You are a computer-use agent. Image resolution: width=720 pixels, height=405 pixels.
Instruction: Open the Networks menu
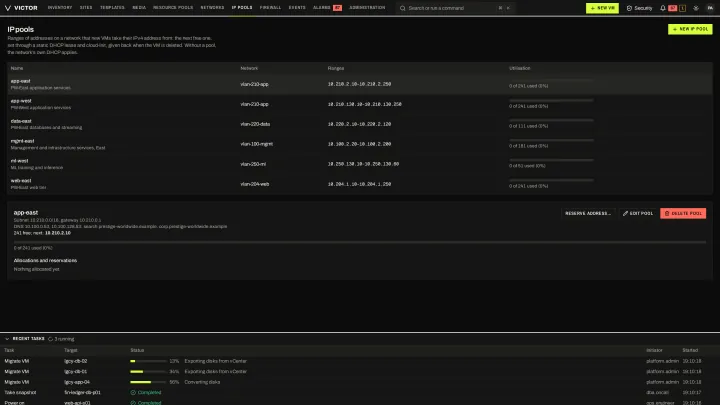point(212,8)
